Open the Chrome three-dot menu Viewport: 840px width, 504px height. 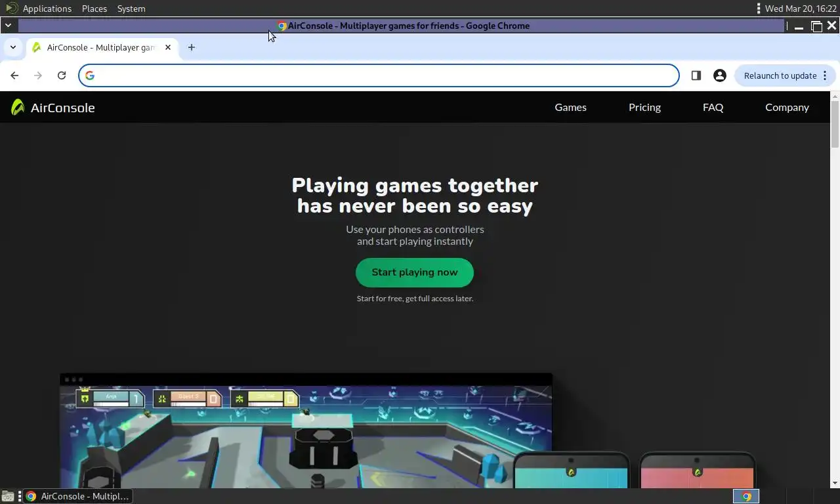[825, 75]
